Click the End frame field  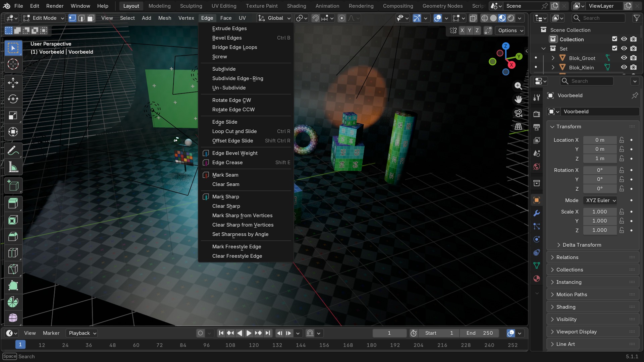pos(480,333)
